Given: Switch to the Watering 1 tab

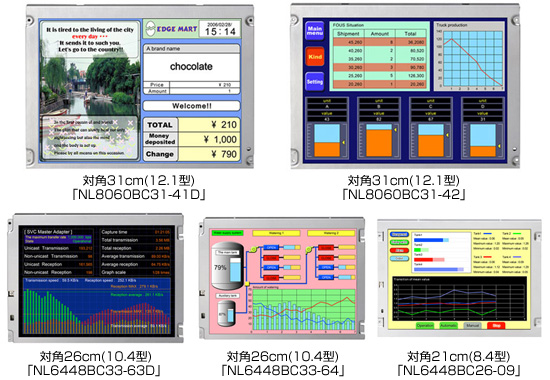Looking at the screenshot, I should click(276, 233).
